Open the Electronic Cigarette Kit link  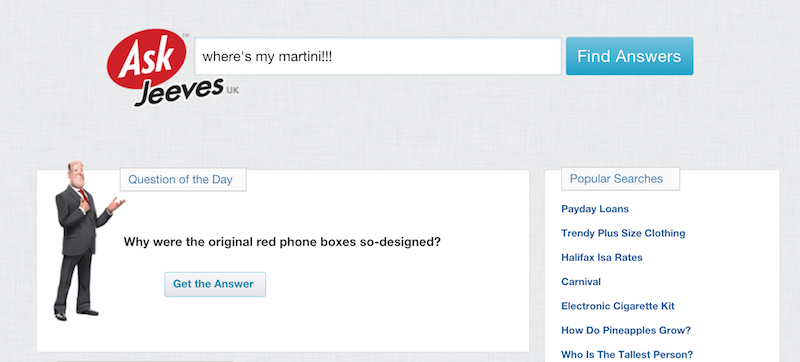tap(618, 306)
